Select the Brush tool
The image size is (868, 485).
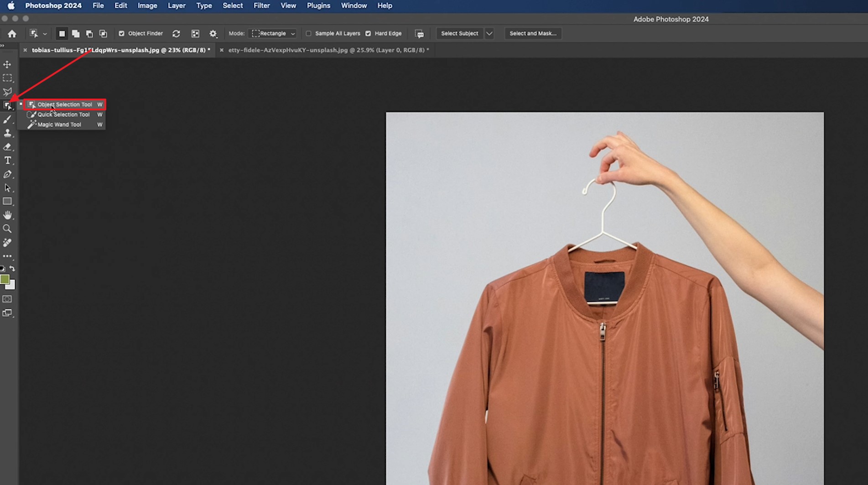click(7, 119)
